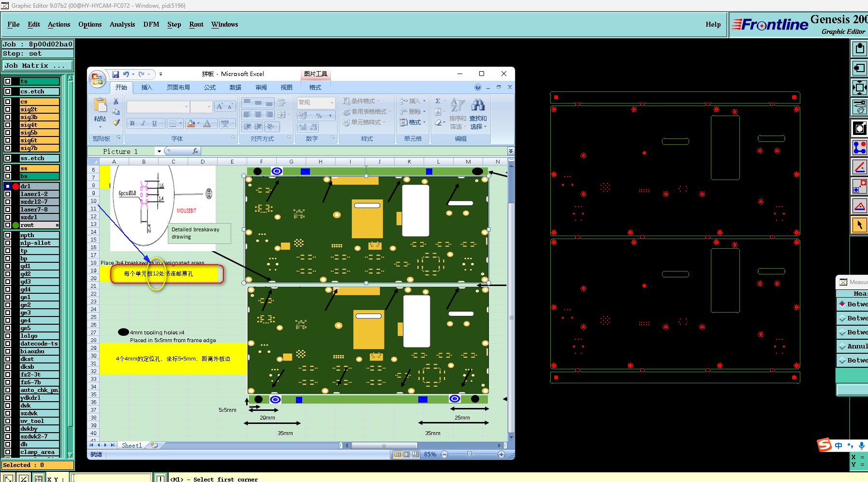Click the snap triangle tool icon
Viewport: 868px width, 482px height.
859,206
